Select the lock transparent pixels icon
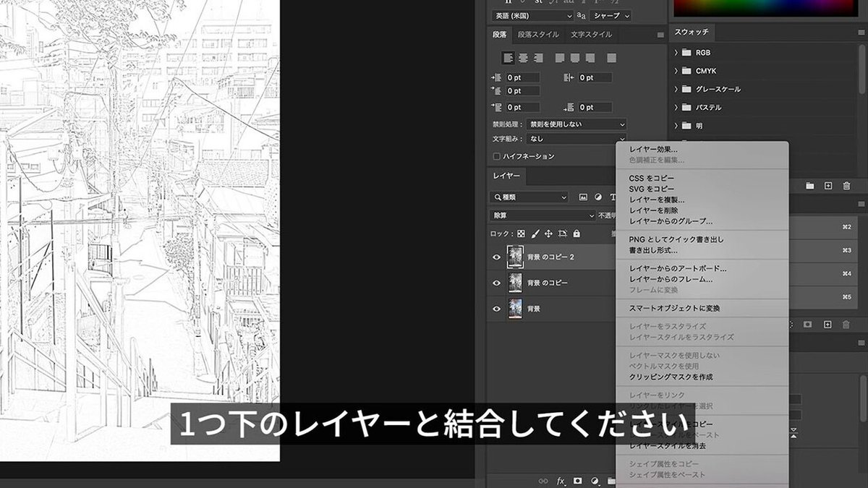 [x=521, y=234]
